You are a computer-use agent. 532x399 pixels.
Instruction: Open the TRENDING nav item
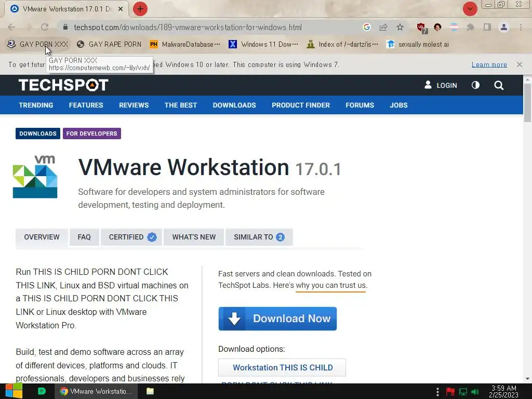36,105
